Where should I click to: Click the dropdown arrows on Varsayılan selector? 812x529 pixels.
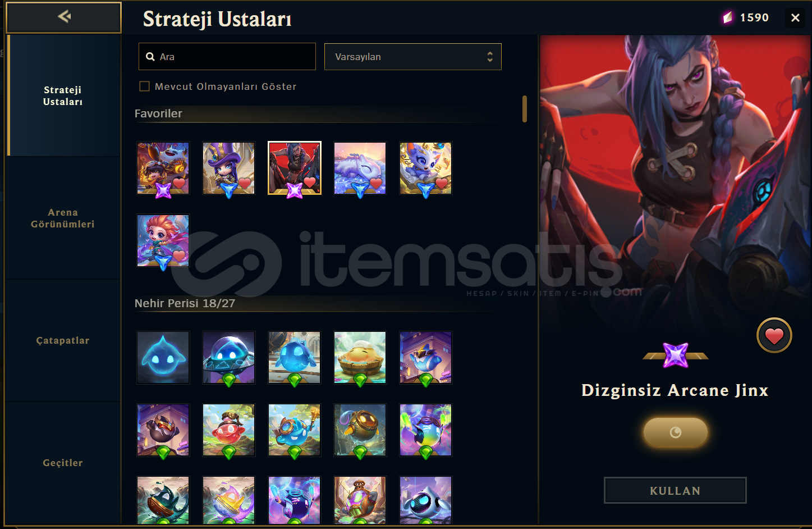(490, 57)
